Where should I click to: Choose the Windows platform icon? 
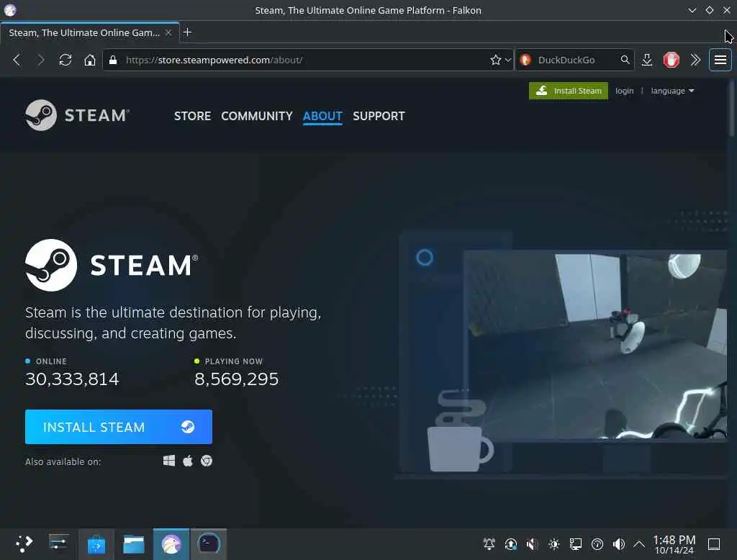(169, 461)
